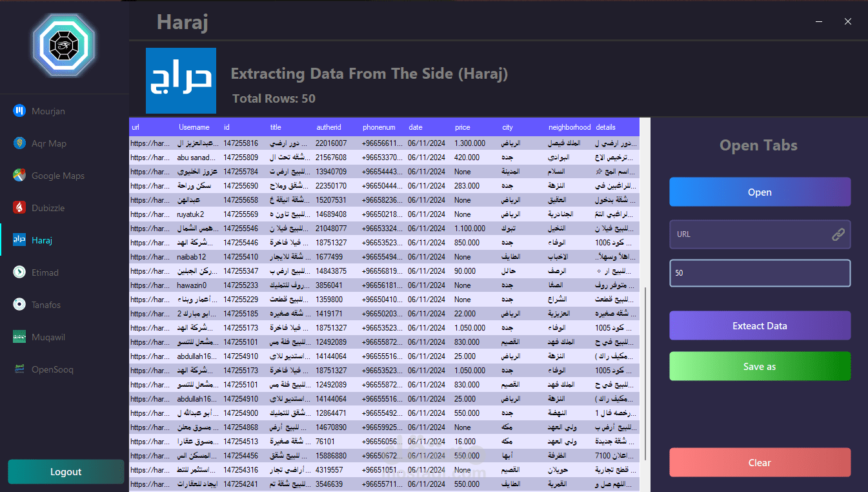This screenshot has width=868, height=492.
Task: Click the Haraj sidebar icon
Action: [x=19, y=240]
